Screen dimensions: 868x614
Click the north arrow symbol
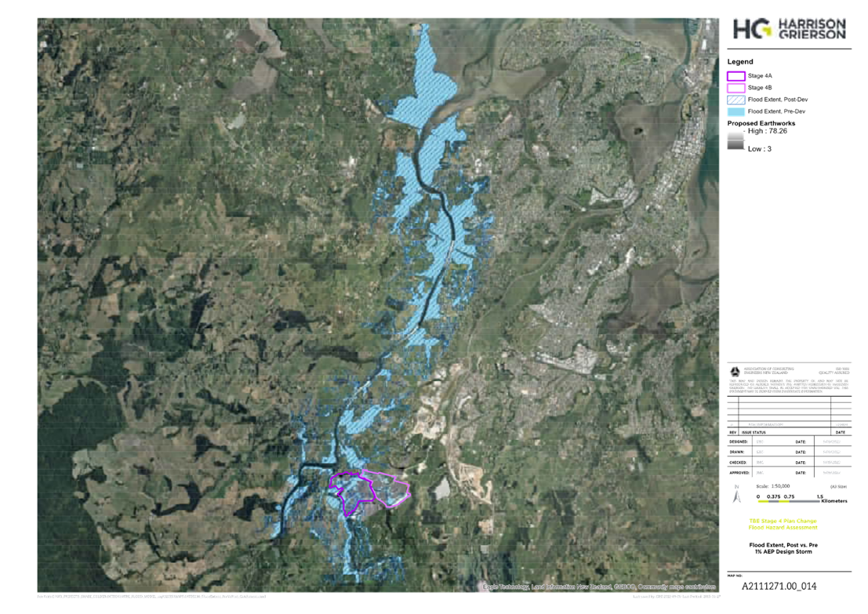click(x=736, y=496)
